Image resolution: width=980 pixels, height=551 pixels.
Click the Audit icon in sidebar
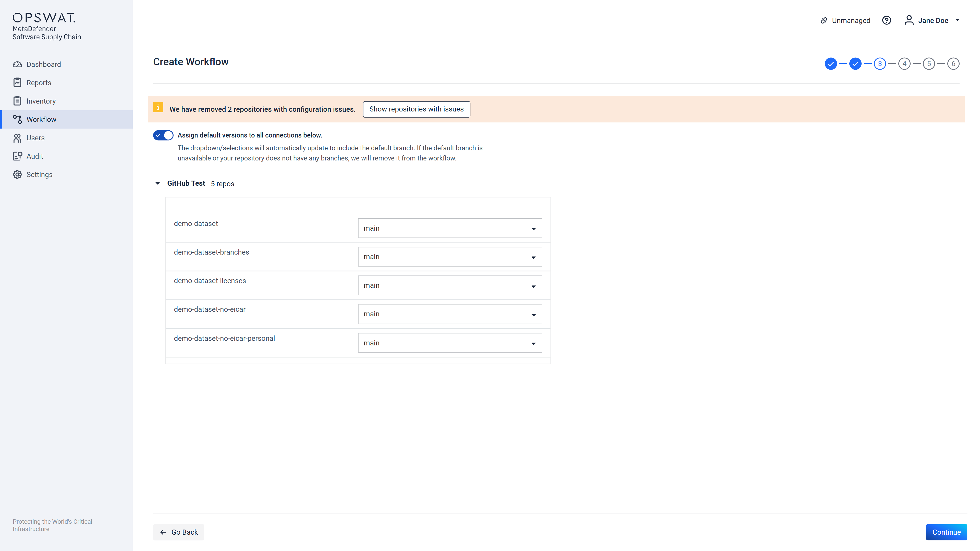(x=17, y=156)
